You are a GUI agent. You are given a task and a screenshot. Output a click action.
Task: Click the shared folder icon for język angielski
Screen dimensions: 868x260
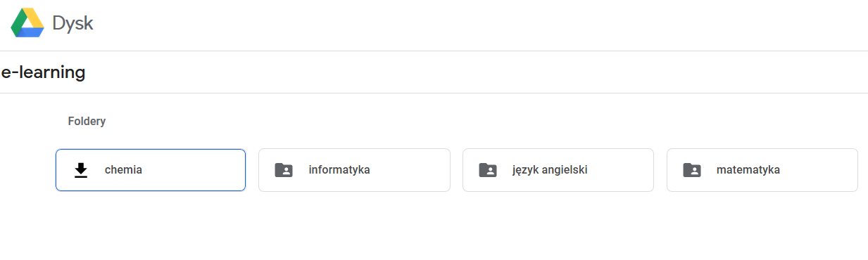(488, 170)
